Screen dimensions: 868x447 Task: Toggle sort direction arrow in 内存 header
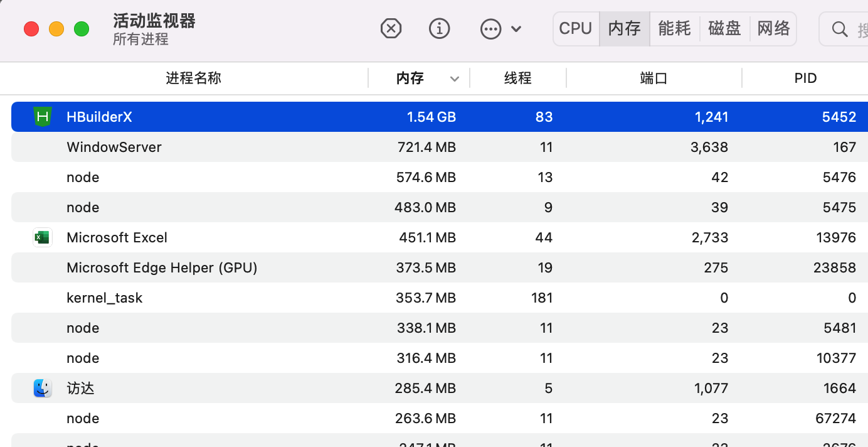pyautogui.click(x=455, y=78)
